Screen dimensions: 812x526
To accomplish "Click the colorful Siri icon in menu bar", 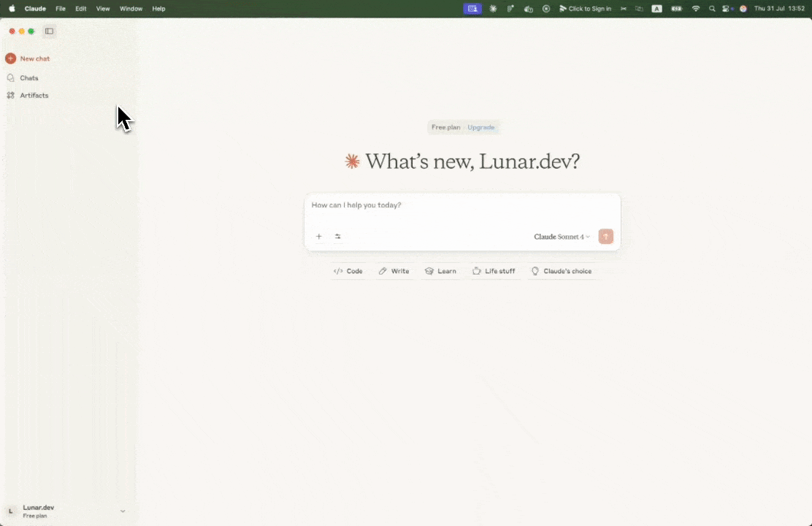I will pyautogui.click(x=743, y=9).
